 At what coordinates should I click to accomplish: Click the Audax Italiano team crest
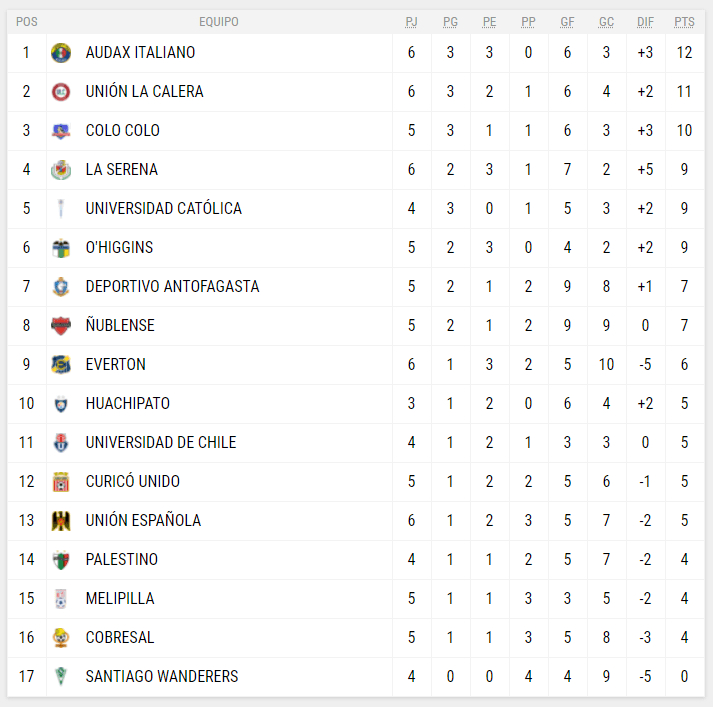point(61,53)
